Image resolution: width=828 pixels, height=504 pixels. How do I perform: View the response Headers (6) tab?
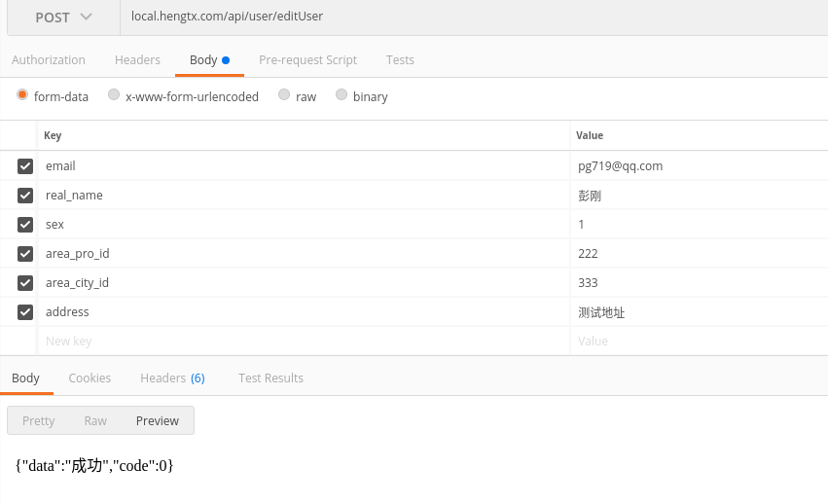pyautogui.click(x=172, y=378)
